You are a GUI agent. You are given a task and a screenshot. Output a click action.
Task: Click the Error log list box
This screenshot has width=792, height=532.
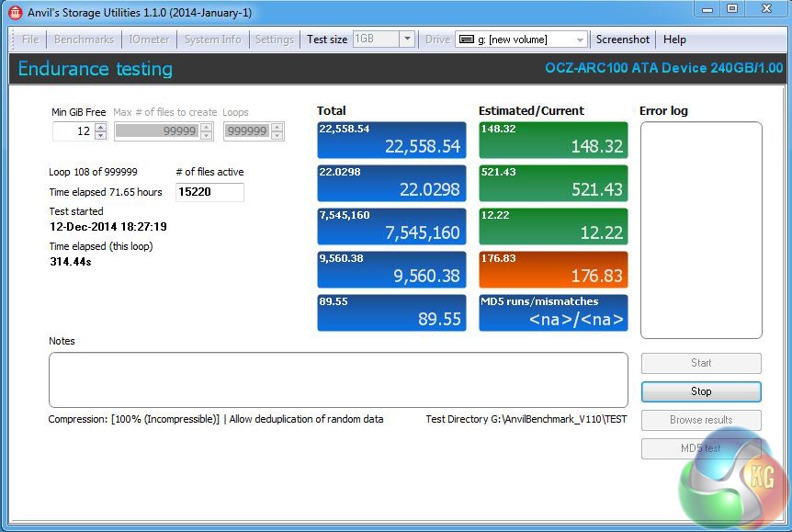coord(700,230)
